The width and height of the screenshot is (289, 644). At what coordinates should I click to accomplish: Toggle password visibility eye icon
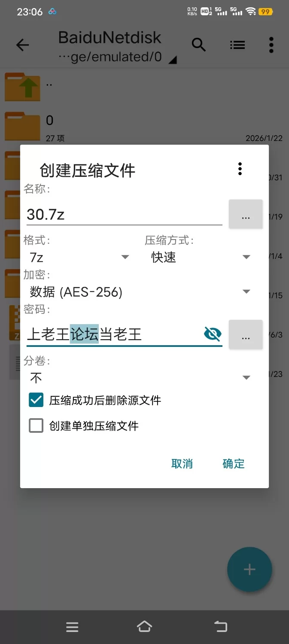pos(213,334)
